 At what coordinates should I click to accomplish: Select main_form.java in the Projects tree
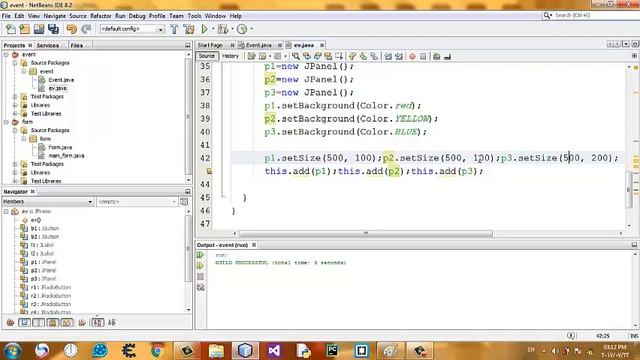[66, 156]
